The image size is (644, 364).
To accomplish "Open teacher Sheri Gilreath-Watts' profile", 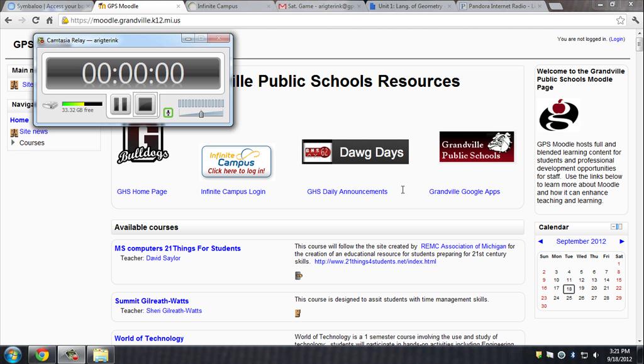I will (x=174, y=310).
